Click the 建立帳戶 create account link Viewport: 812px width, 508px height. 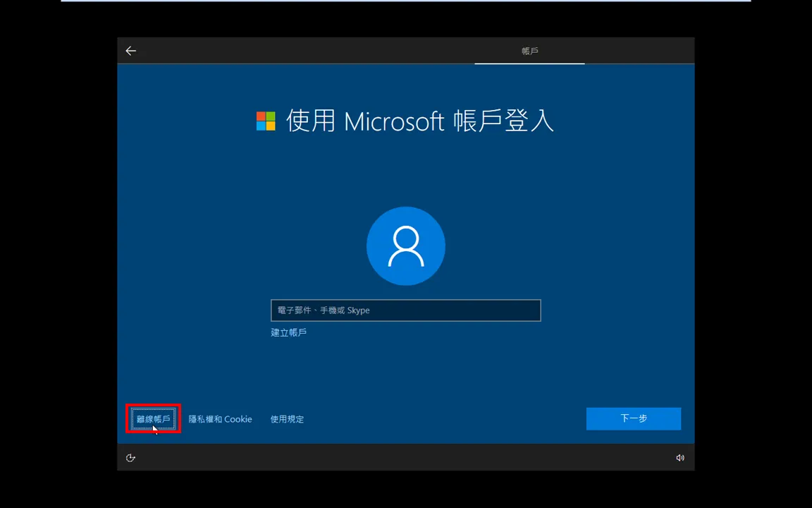pos(288,332)
